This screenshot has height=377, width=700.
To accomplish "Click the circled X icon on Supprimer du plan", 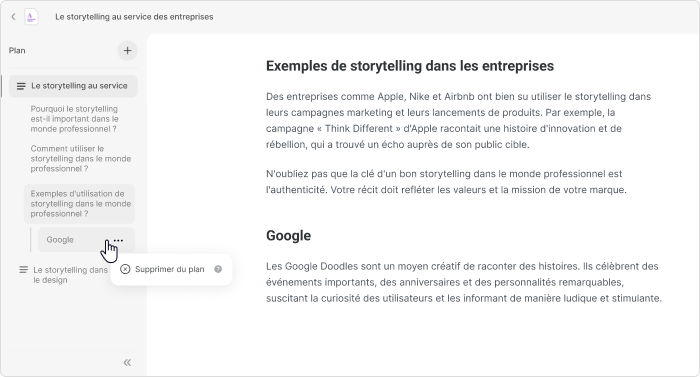I will click(x=125, y=269).
